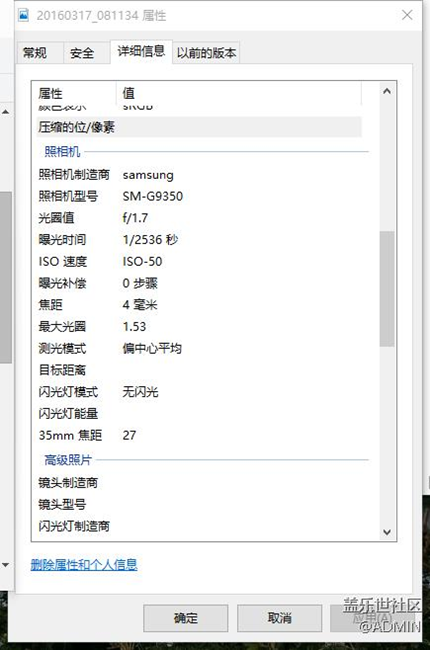
Task: Click the empty 镜头制造商 value field
Action: [241, 483]
